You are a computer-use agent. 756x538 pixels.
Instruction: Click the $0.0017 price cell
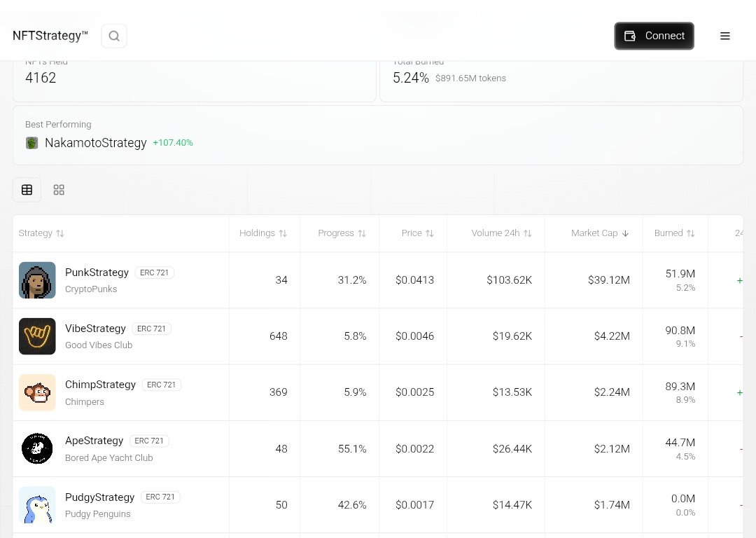coord(414,504)
